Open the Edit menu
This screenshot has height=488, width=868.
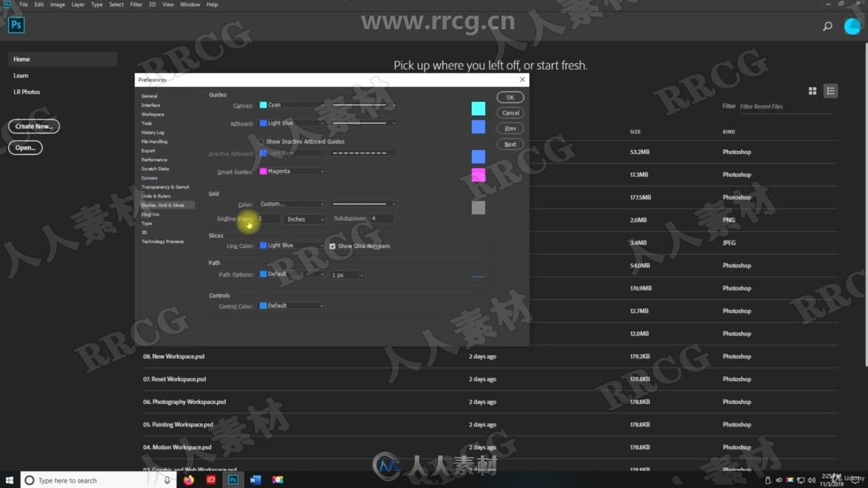click(x=39, y=4)
